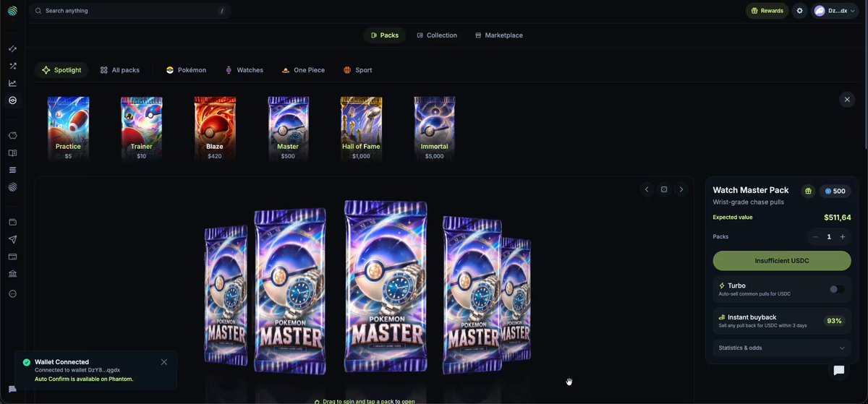Choose the Hall of Fame $1,000 pack
The height and width of the screenshot is (404, 868).
click(361, 129)
